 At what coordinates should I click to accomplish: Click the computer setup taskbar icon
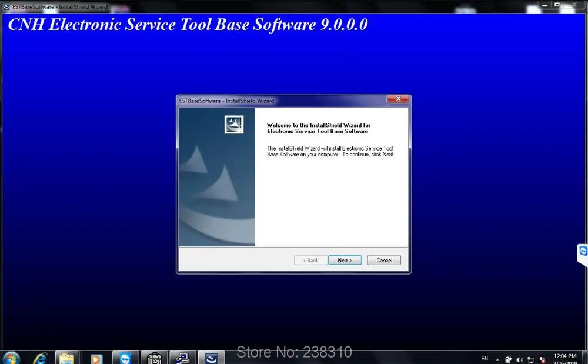(183, 358)
